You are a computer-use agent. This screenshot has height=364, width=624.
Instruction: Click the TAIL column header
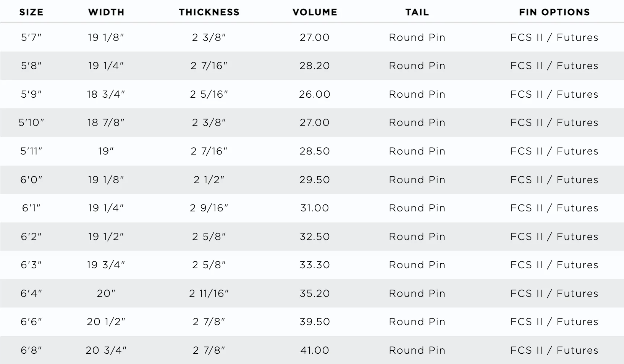click(417, 12)
